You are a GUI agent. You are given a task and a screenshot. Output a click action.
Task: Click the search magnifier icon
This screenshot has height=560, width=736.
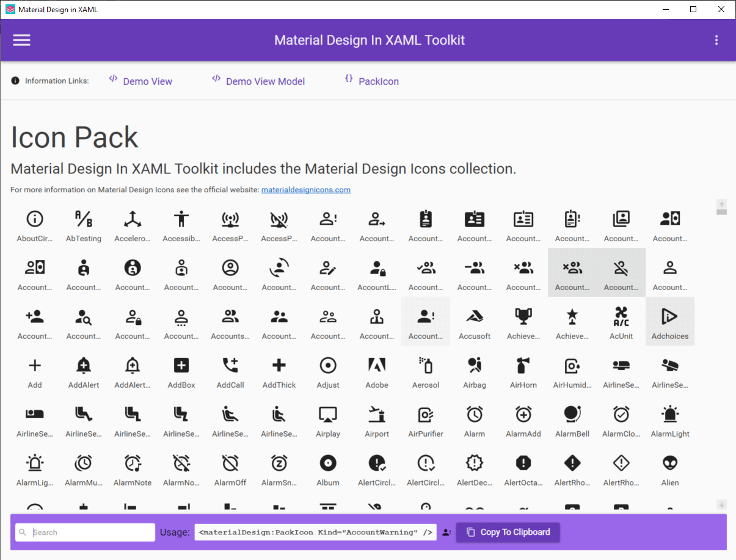(x=23, y=533)
